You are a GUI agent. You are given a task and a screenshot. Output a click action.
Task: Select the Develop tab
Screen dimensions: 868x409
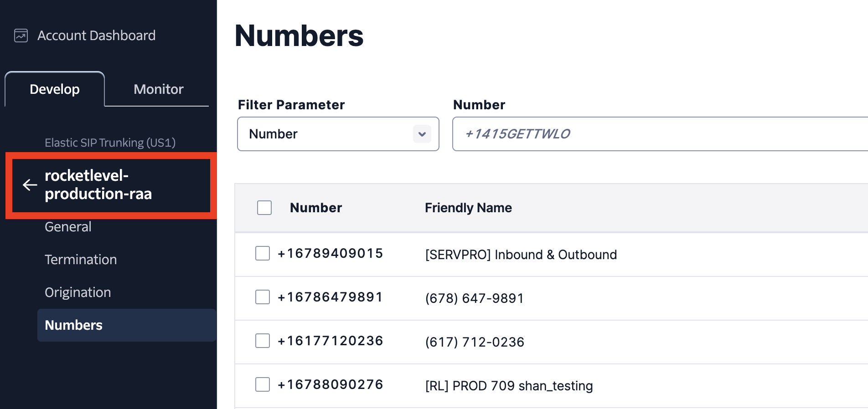(x=55, y=89)
